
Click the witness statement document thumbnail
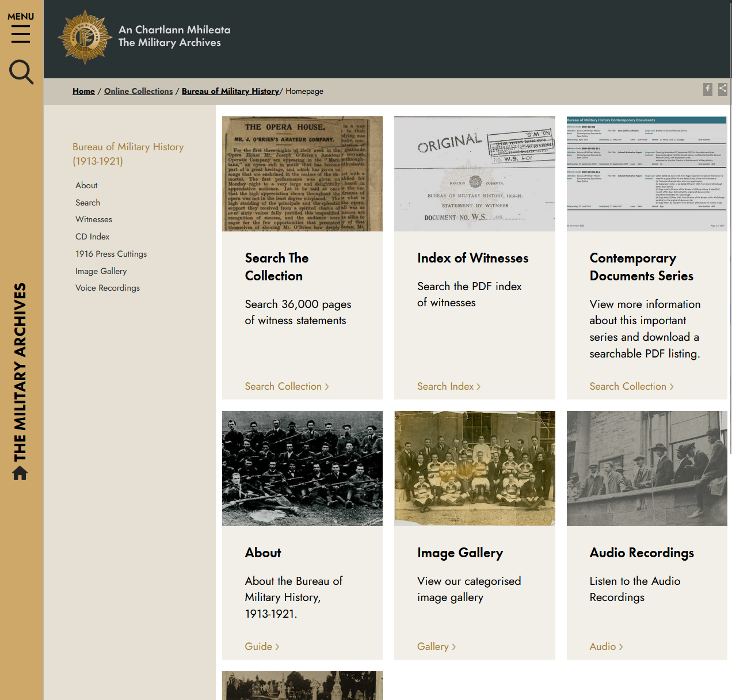pyautogui.click(x=475, y=174)
